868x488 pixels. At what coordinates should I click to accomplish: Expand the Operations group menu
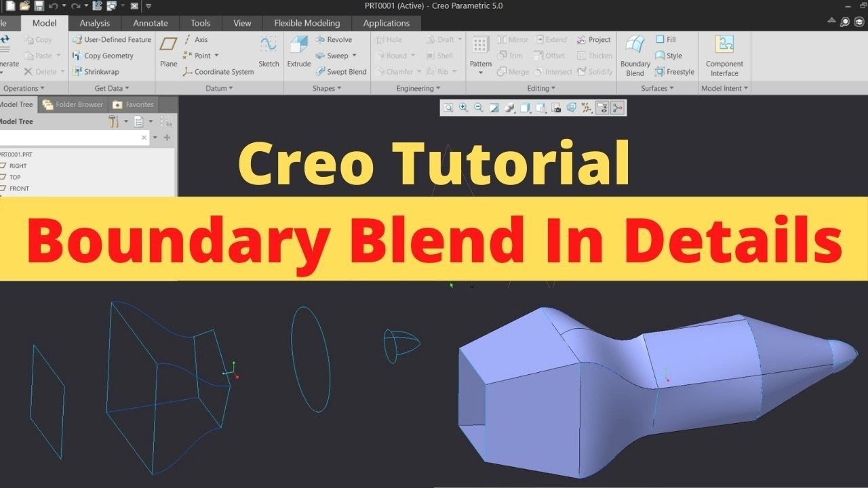(24, 88)
